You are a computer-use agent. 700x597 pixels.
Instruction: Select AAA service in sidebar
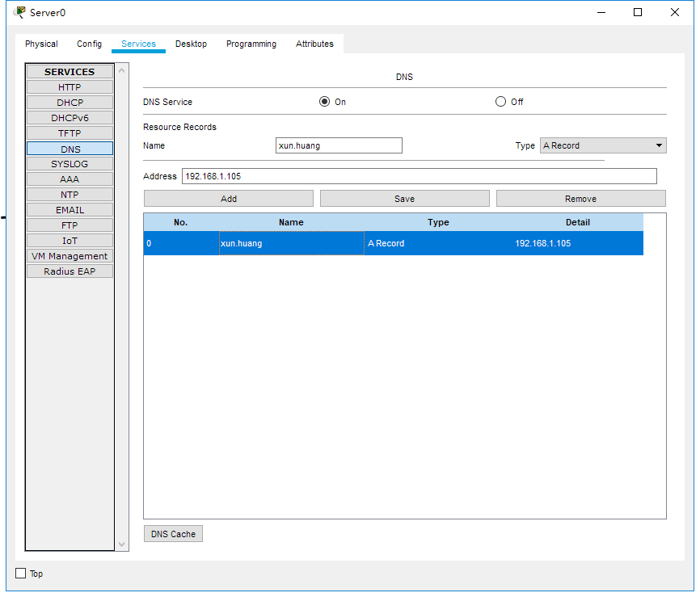[x=70, y=179]
